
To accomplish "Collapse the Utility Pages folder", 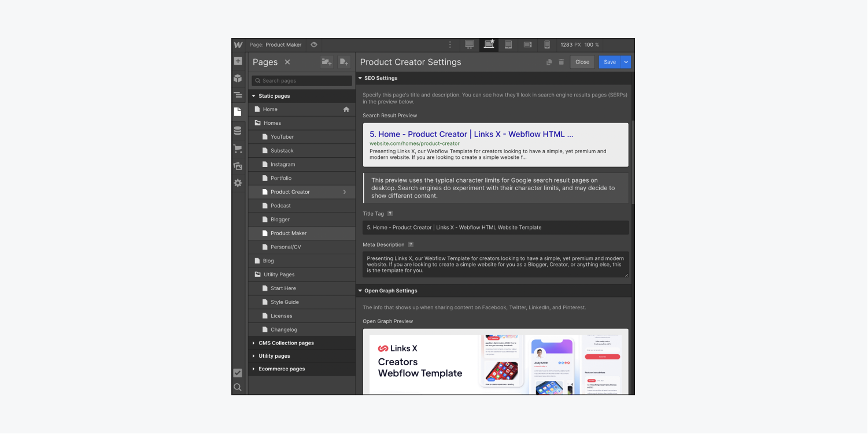I will (302, 275).
